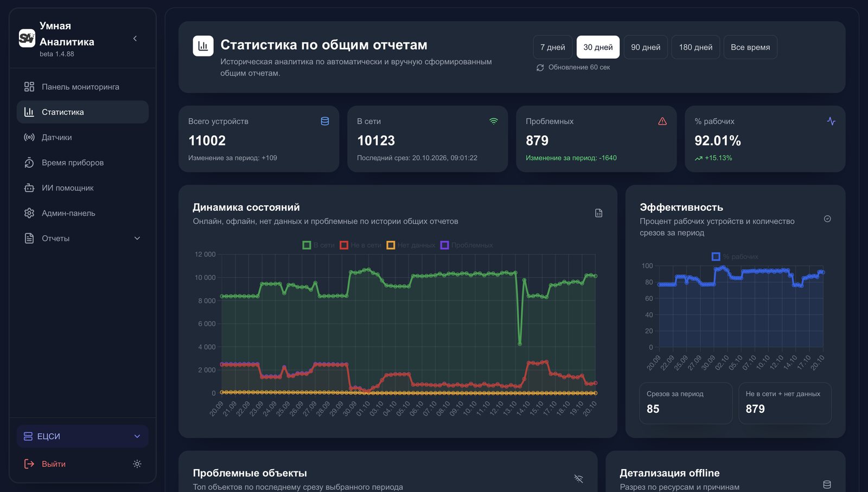The image size is (868, 492).
Task: Collapse the sidebar with the chevron arrow
Action: 135,39
